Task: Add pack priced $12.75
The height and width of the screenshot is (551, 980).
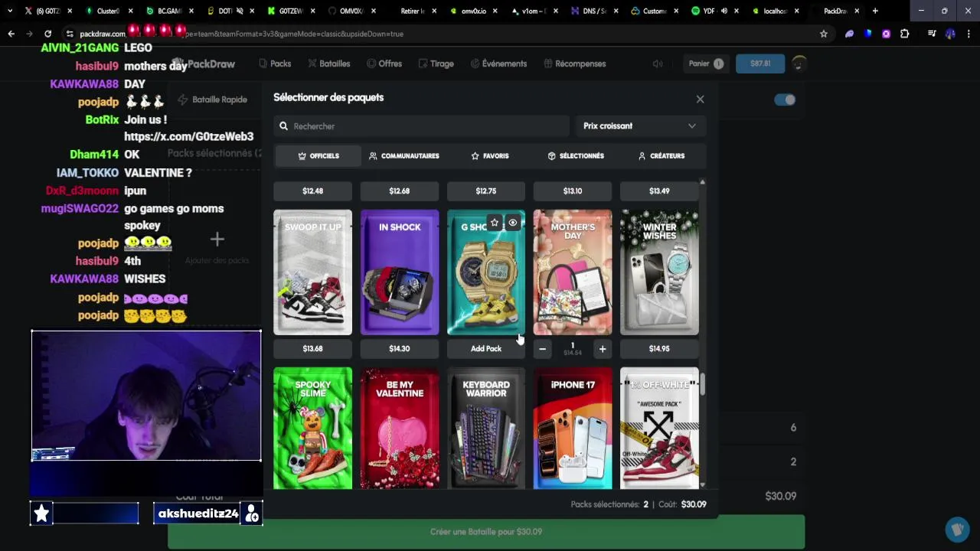Action: [x=486, y=191]
